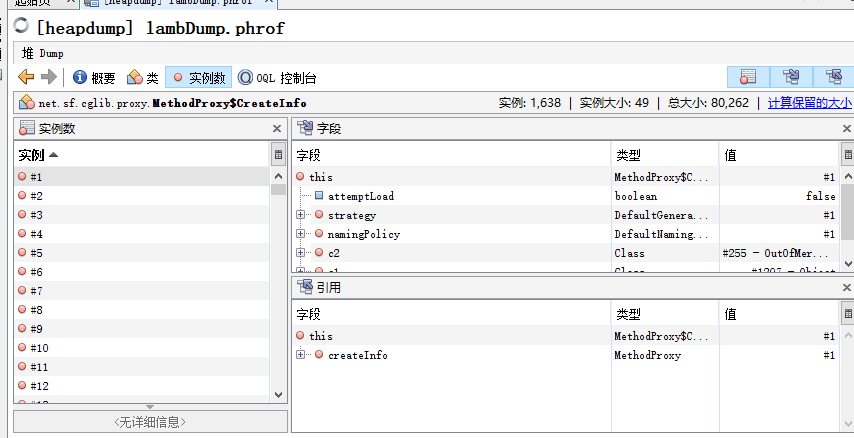
Task: Close the 字段 panel
Action: (x=847, y=129)
